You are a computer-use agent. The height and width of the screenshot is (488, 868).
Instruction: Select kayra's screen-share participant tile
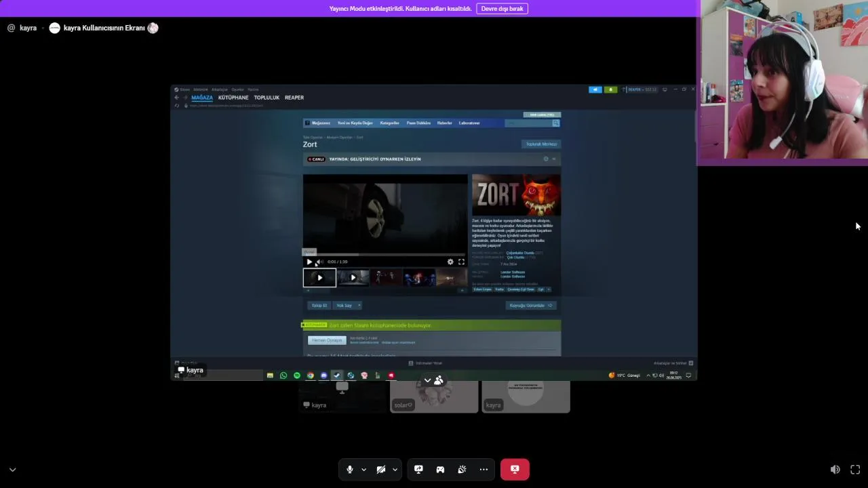[x=342, y=396]
